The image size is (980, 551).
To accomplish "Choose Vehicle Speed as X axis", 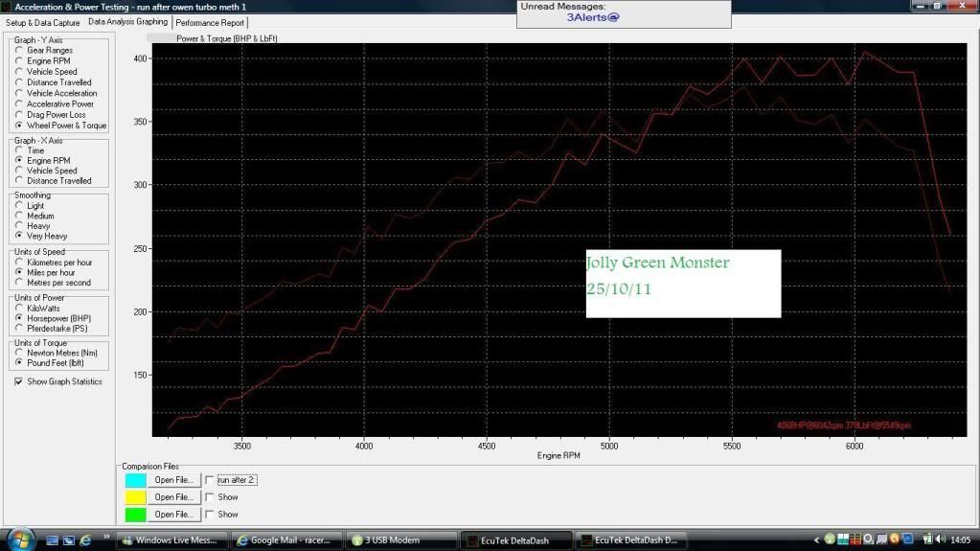I will point(19,171).
